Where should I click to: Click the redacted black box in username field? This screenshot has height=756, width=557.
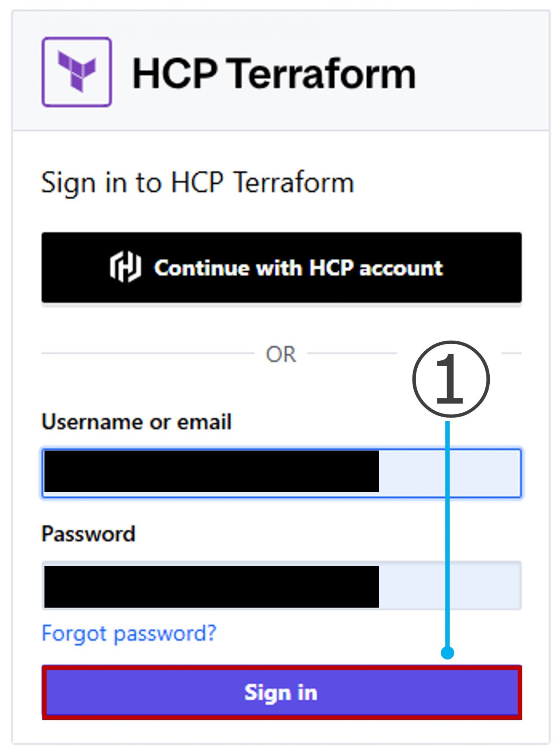[x=211, y=471]
